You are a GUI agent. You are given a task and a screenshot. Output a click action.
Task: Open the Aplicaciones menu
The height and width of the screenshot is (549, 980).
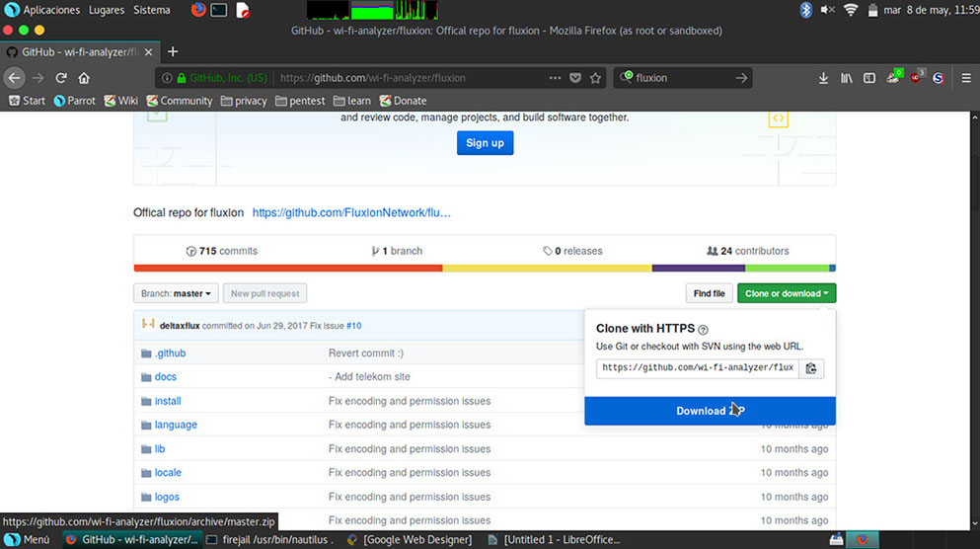pyautogui.click(x=49, y=10)
